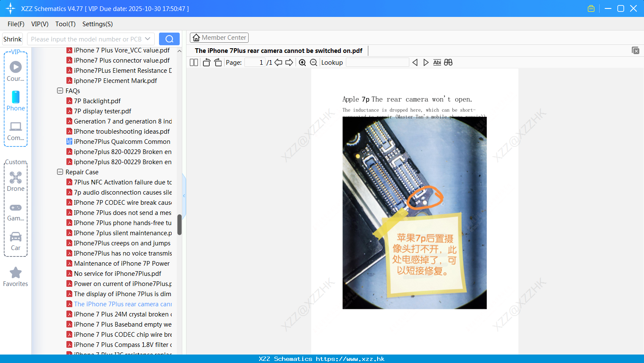Open IPhone 7plus silent maintenance file
This screenshot has height=363, width=644.
[119, 233]
